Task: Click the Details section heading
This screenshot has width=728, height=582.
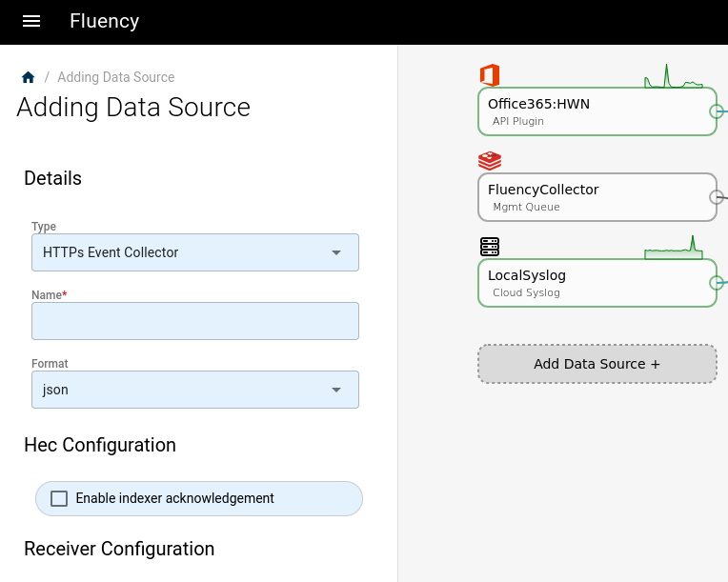Action: tap(53, 178)
